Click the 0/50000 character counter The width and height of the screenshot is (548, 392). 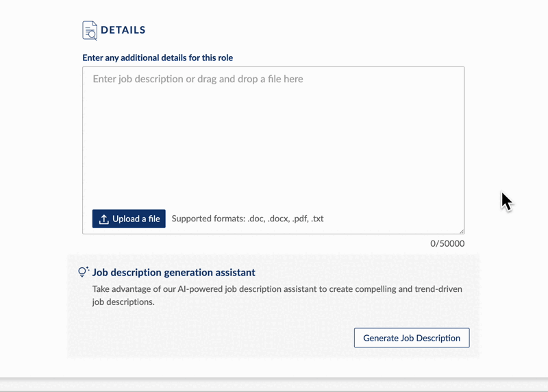click(447, 243)
